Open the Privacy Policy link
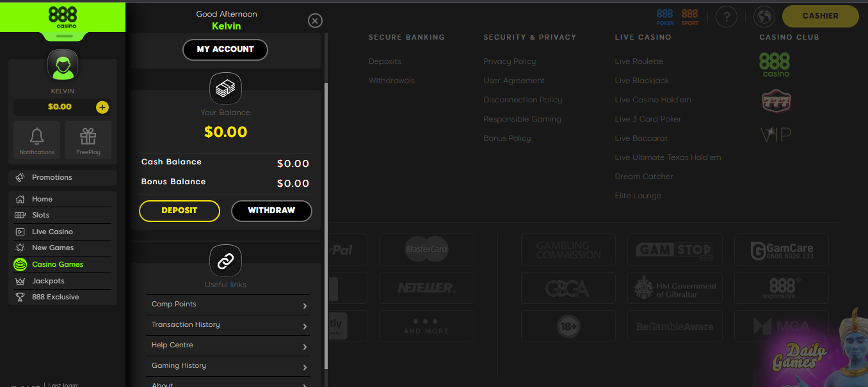 click(x=510, y=61)
